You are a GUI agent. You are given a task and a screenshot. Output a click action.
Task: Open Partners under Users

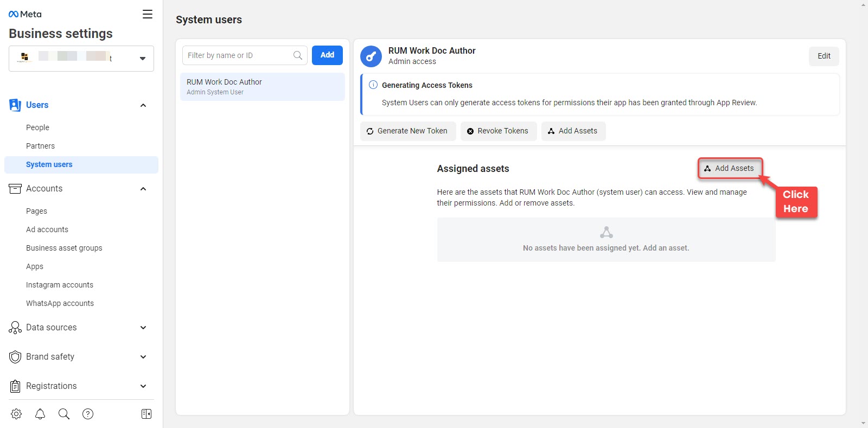coord(40,146)
